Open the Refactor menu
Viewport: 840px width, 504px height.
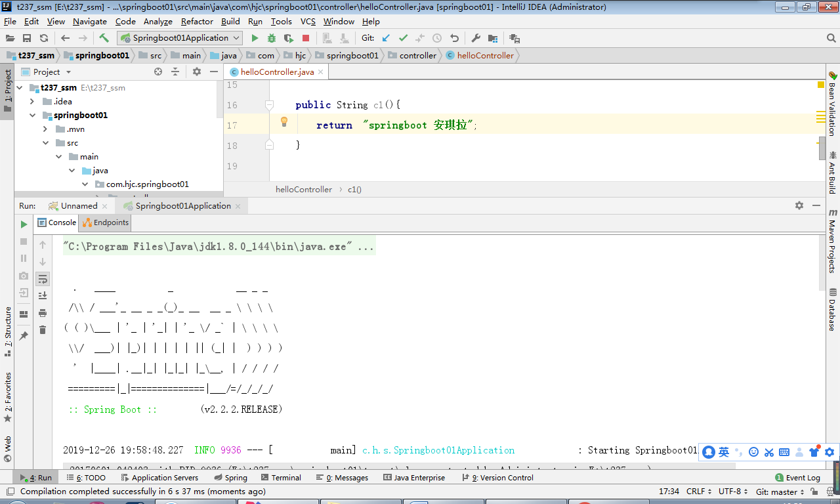pos(197,22)
